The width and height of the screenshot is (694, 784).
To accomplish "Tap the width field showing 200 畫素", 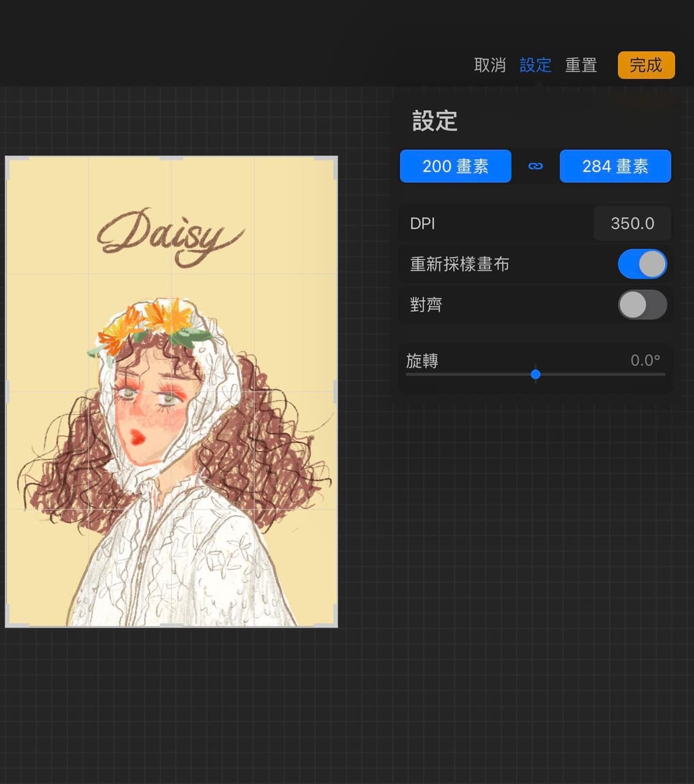I will pyautogui.click(x=455, y=166).
